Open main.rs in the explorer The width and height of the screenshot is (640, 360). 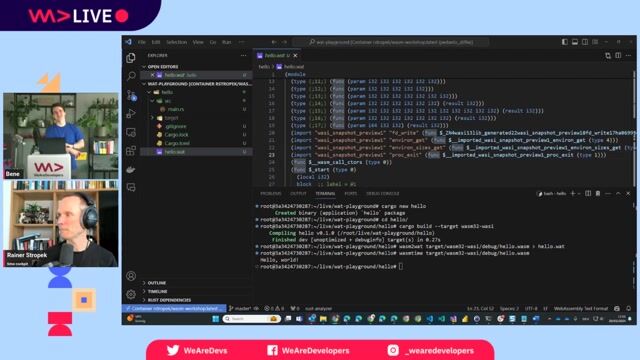(176, 109)
